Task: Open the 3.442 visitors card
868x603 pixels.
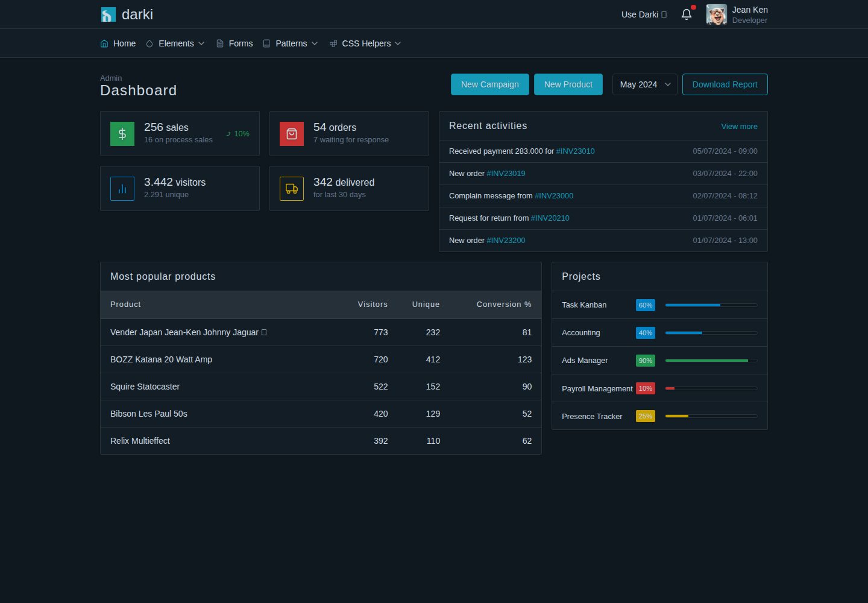Action: point(180,189)
